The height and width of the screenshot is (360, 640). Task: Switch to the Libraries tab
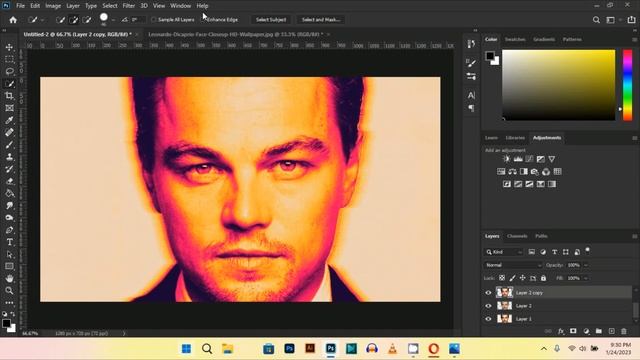point(515,138)
